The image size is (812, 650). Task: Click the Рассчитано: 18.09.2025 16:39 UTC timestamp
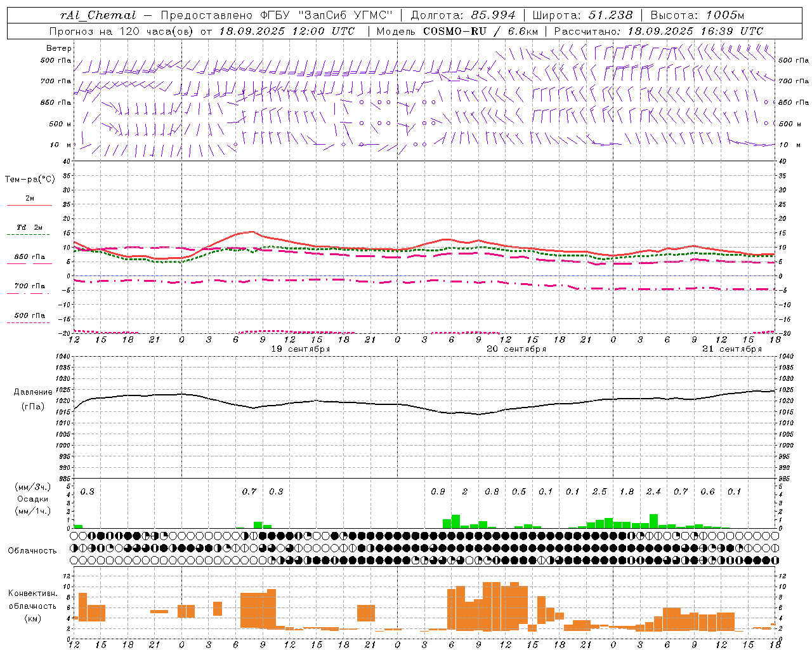[658, 31]
